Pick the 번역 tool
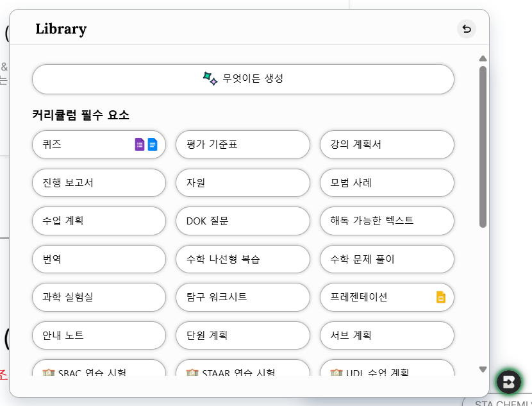This screenshot has height=406, width=532. [x=99, y=259]
